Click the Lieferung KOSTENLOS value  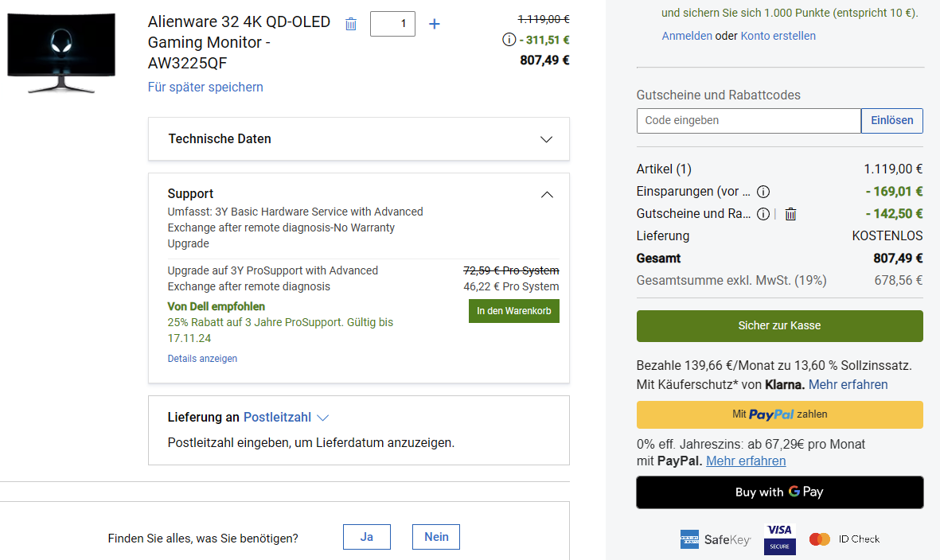pyautogui.click(x=887, y=236)
